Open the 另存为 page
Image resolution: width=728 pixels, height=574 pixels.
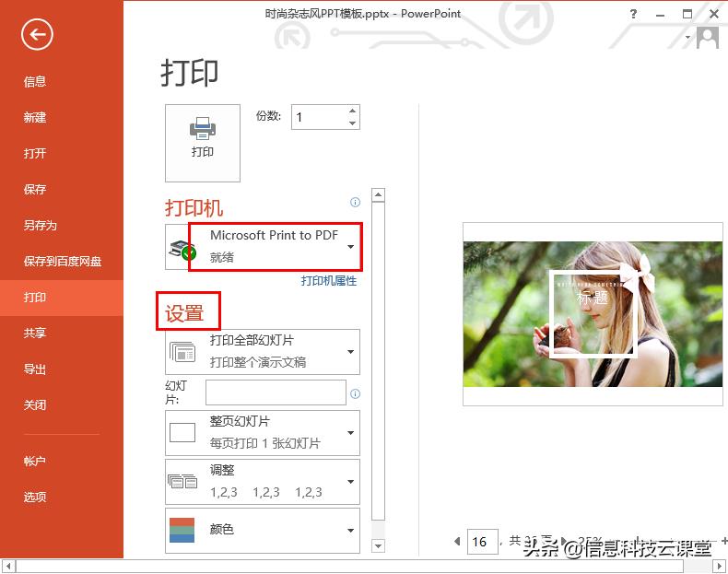click(x=40, y=226)
